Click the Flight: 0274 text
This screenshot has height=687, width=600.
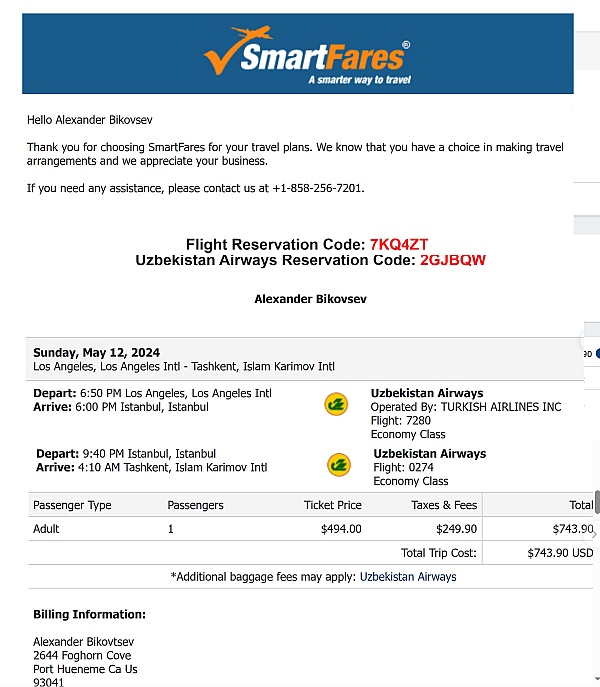coord(403,467)
